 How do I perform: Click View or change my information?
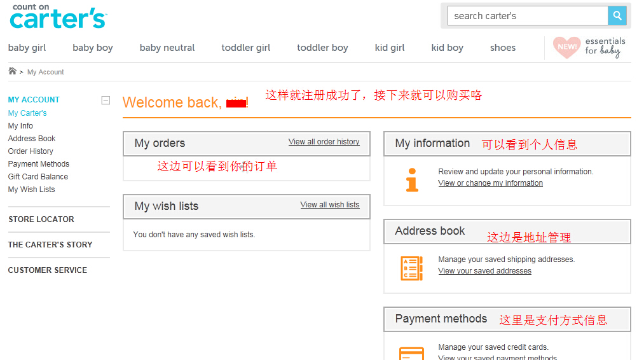490,183
